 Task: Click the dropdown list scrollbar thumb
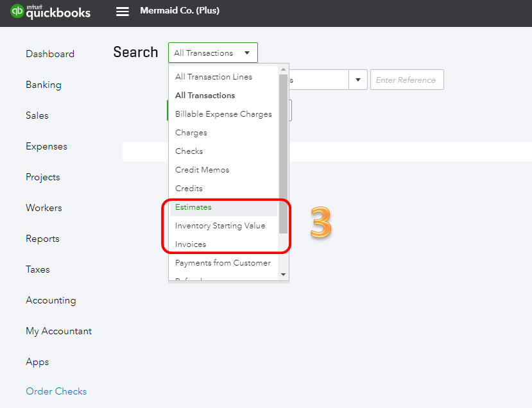(x=283, y=153)
